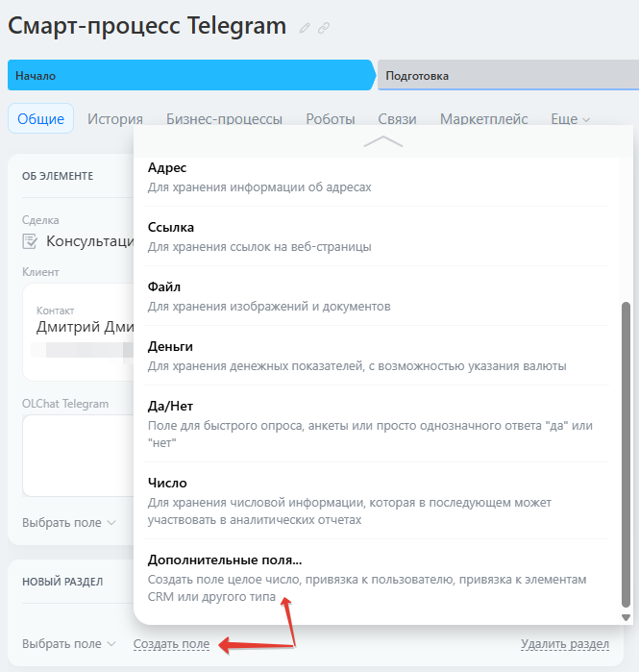Screen dimensions: 639x672
Task: Click the Консультаци deal name
Action: point(90,241)
